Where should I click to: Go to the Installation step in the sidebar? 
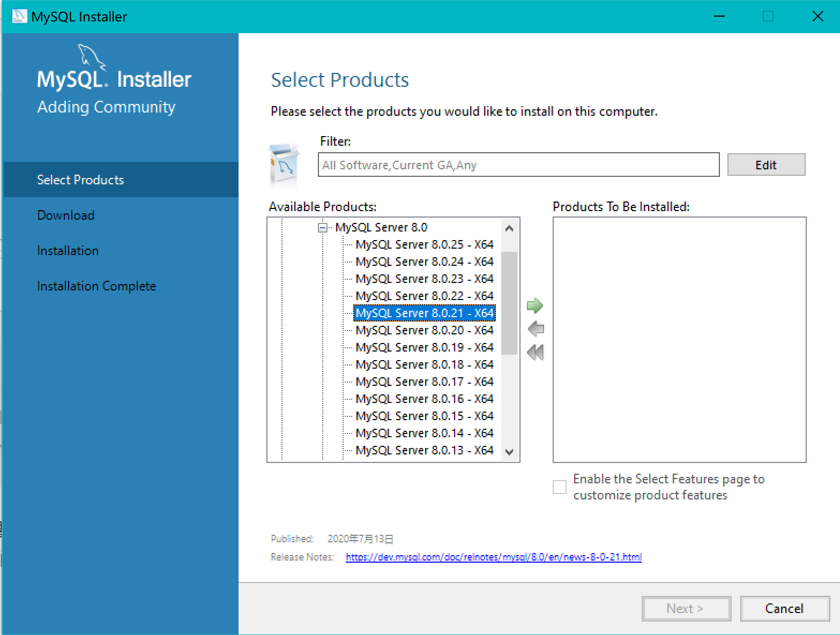(x=68, y=250)
